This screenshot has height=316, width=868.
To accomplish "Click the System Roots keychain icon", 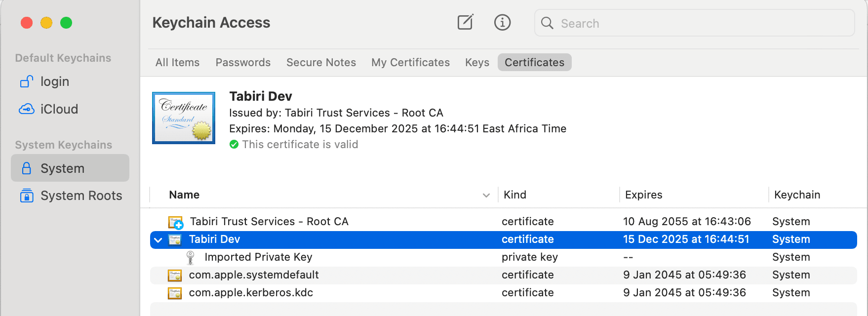I will pos(26,196).
